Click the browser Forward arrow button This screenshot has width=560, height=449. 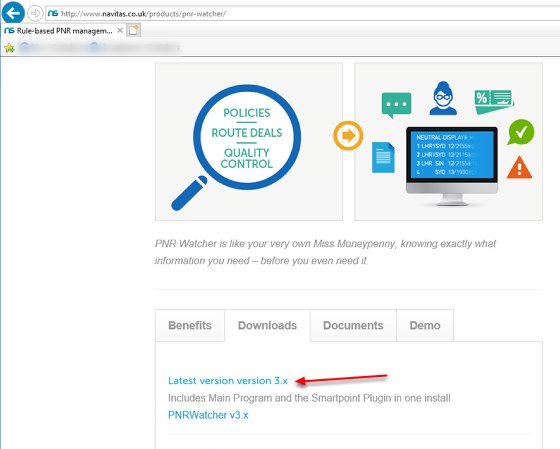[35, 14]
